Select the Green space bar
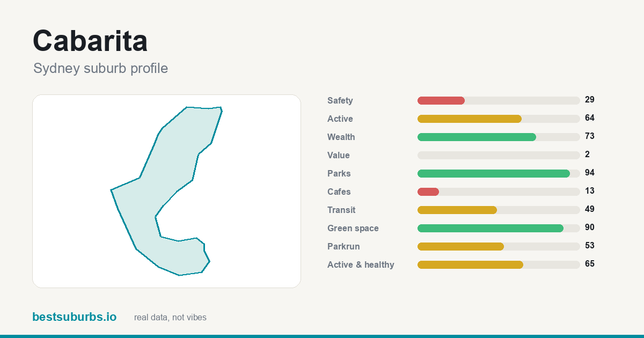The height and width of the screenshot is (338, 644). pyautogui.click(x=499, y=228)
